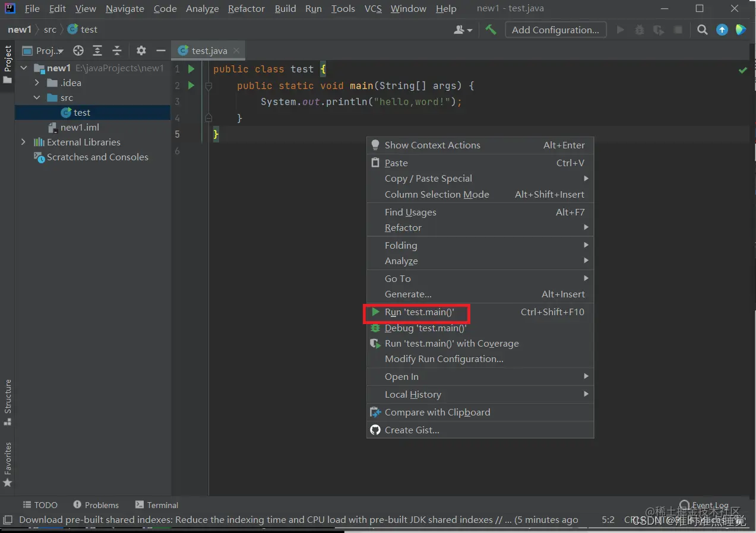Open the Navigate menu

pos(125,9)
